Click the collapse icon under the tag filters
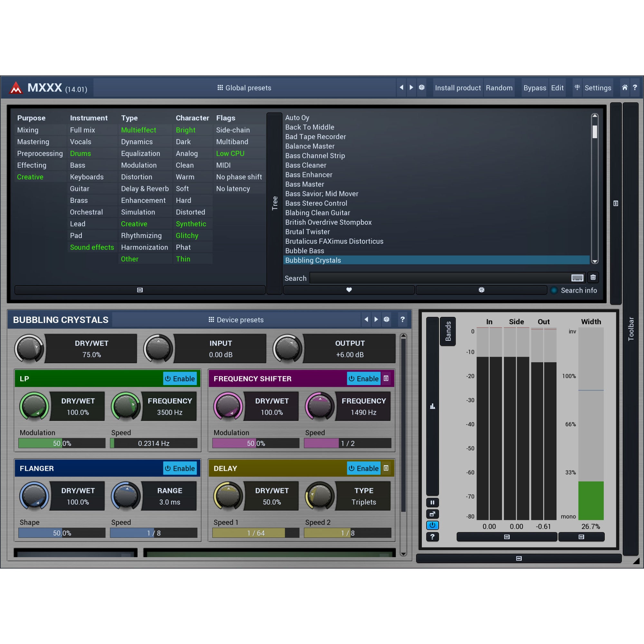Viewport: 644px width, 644px height. pyautogui.click(x=140, y=290)
